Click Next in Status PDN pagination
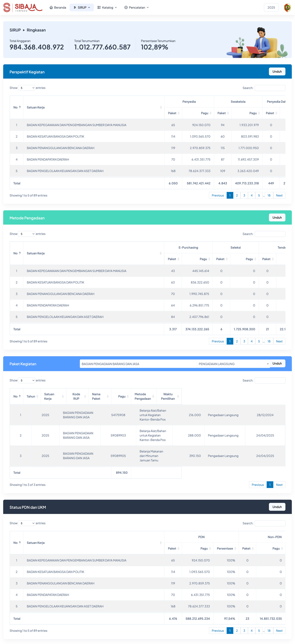 tap(279, 631)
